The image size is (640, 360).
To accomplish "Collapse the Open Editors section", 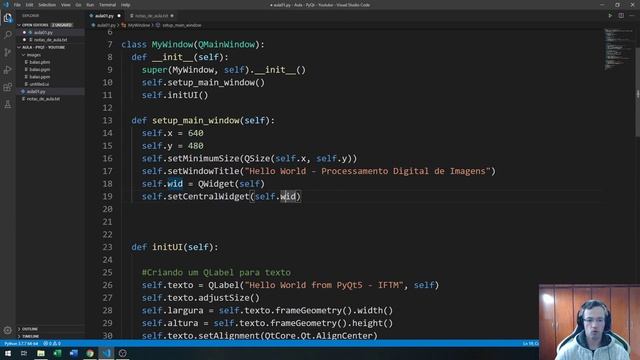I will click(46, 25).
